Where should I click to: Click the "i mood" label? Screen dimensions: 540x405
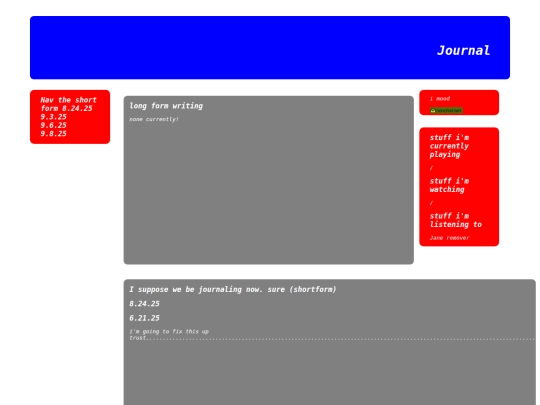click(x=440, y=99)
